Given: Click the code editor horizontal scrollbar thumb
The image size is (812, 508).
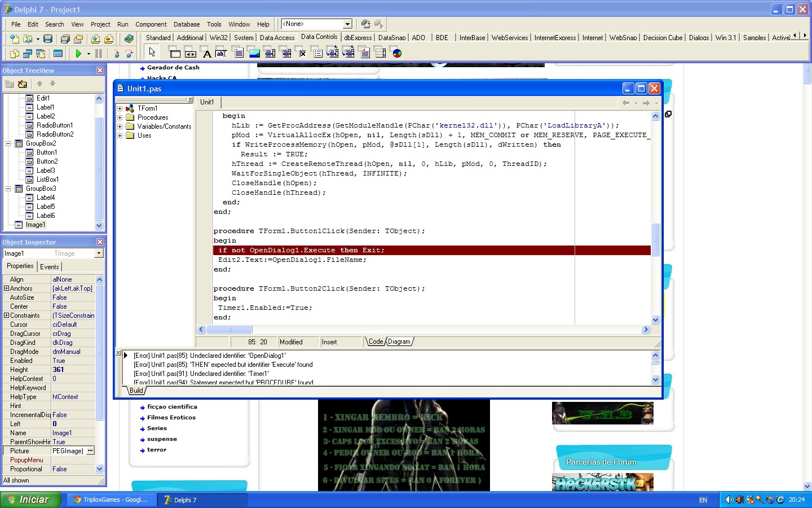Looking at the screenshot, I should click(x=230, y=329).
